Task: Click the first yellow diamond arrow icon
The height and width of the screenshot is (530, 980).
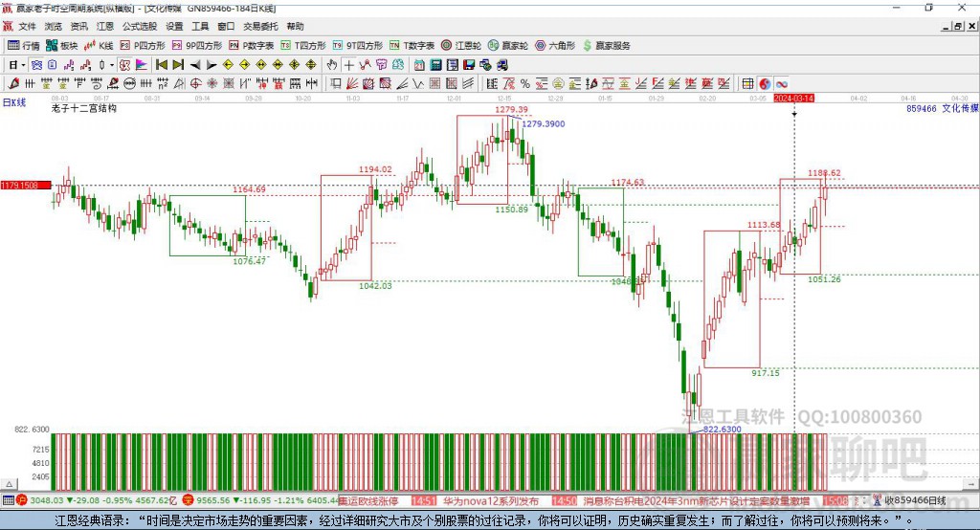Action: 228,65
